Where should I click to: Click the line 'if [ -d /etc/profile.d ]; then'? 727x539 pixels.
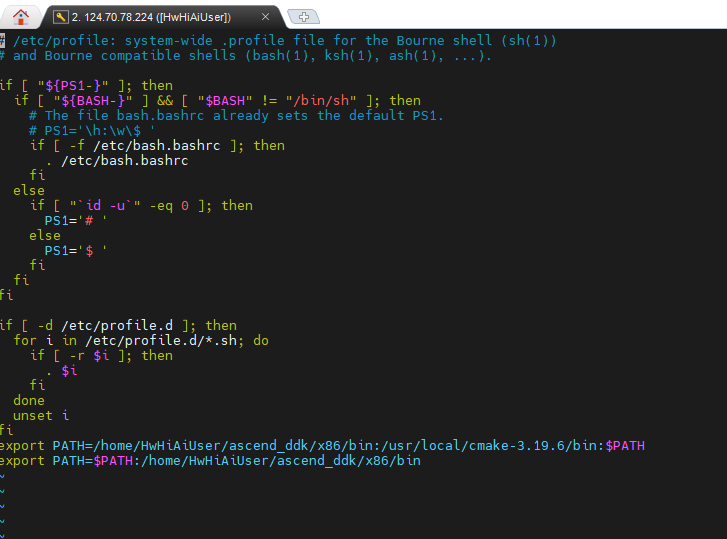(118, 325)
